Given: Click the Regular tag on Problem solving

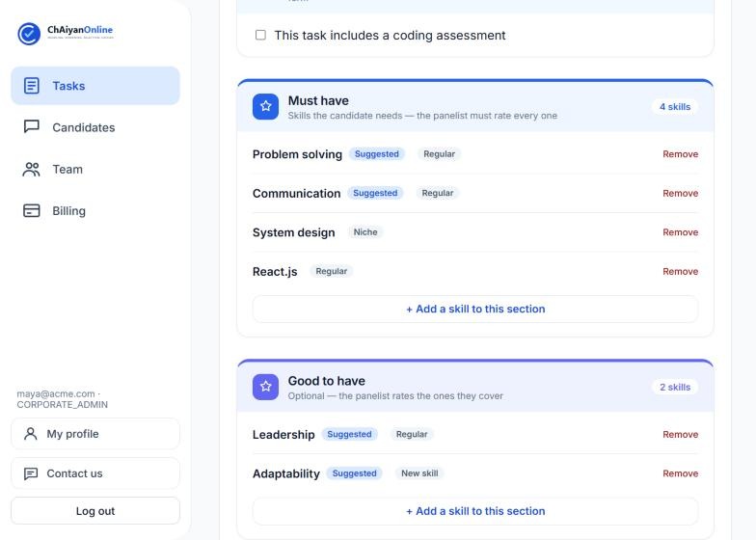Looking at the screenshot, I should [440, 154].
